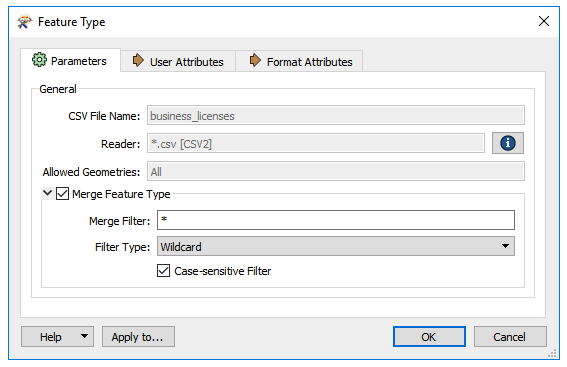Confirm with the OK button

429,337
